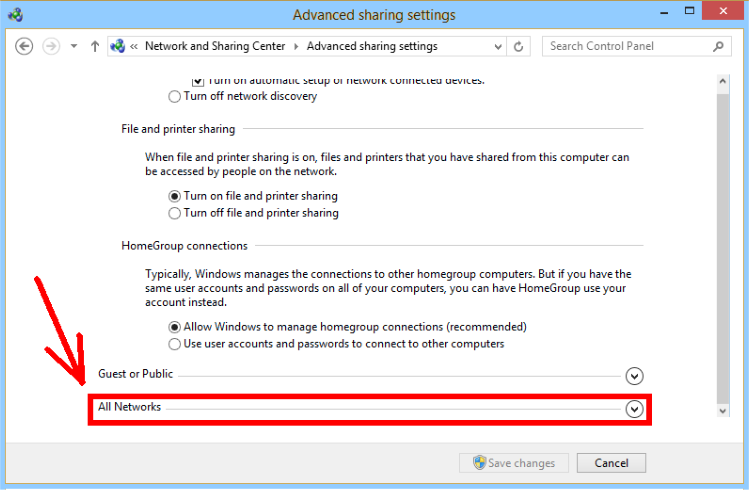
Task: Click the All Networks heading
Action: 129,407
